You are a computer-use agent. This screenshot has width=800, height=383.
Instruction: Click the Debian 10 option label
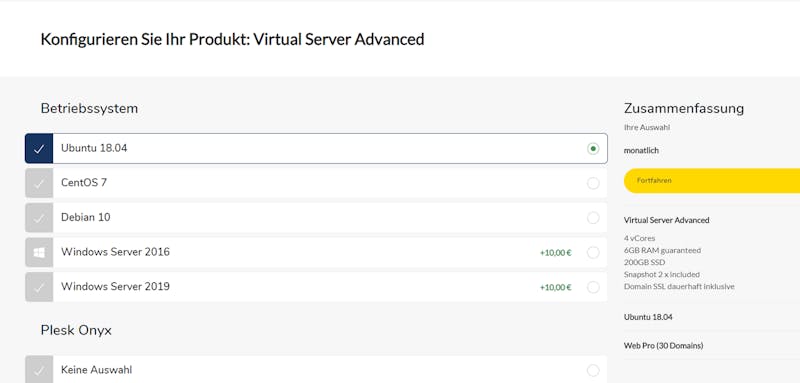coord(86,217)
